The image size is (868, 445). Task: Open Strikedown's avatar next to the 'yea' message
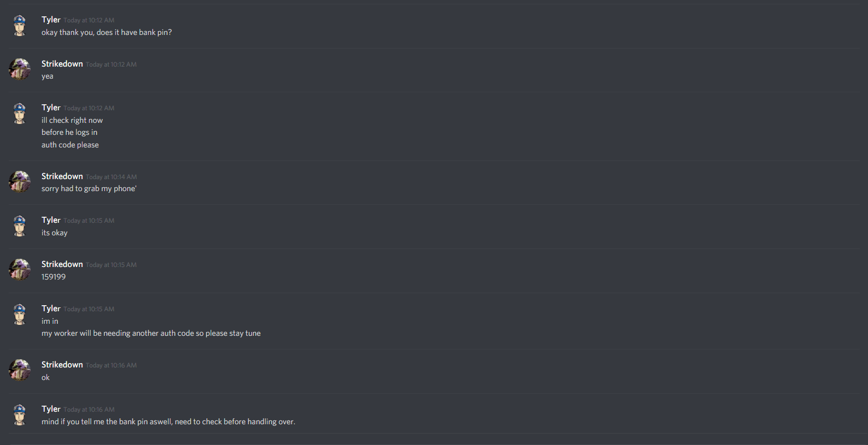(x=20, y=69)
